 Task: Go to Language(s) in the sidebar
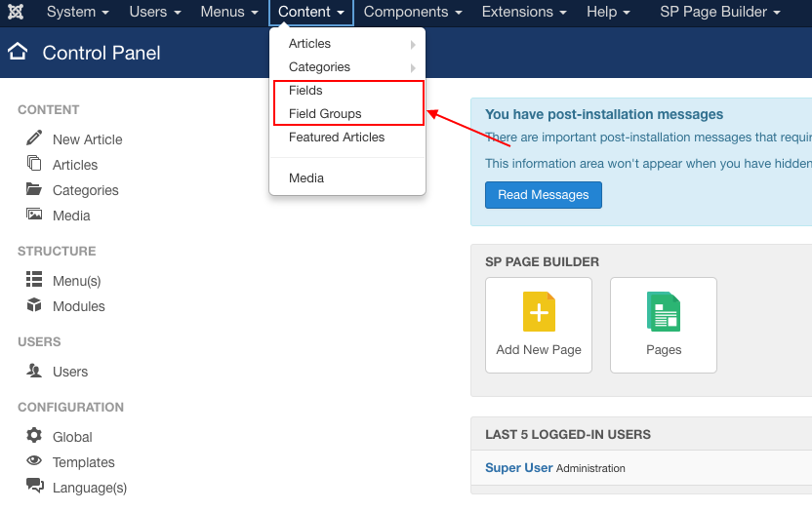click(89, 488)
